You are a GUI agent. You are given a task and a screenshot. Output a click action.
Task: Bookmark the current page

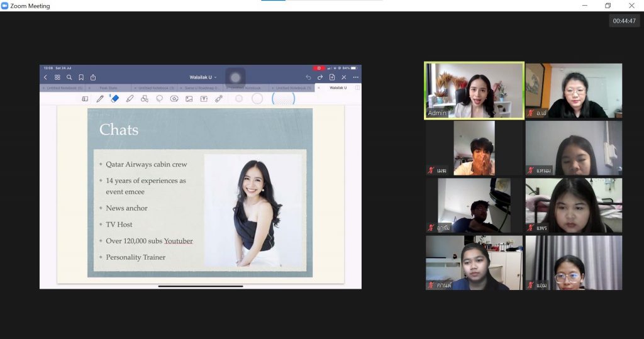(x=81, y=77)
